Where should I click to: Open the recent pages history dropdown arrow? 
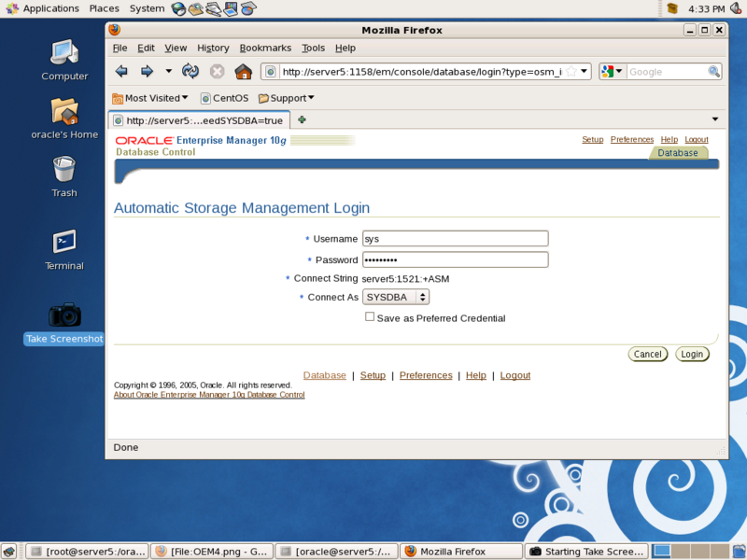[168, 72]
